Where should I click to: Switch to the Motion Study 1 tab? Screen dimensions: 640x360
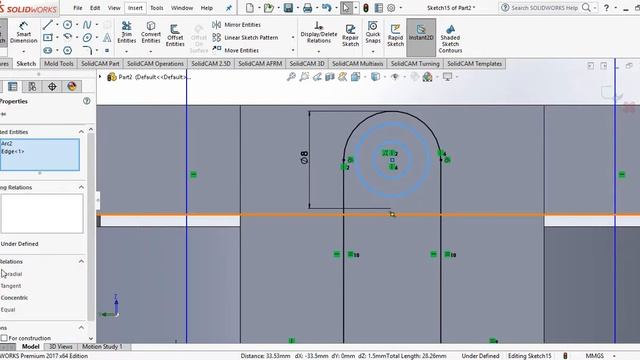point(102,347)
